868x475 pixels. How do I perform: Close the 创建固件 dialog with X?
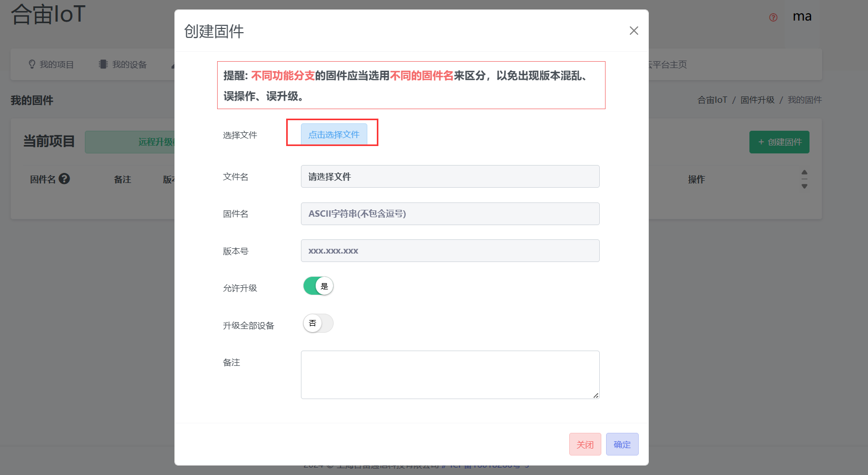pyautogui.click(x=633, y=31)
